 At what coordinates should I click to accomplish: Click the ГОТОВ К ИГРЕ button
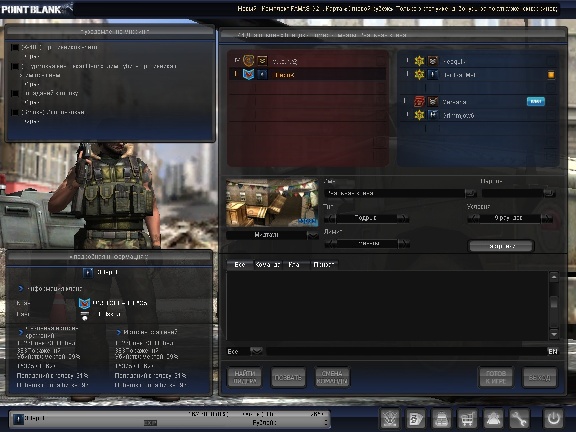coord(496,377)
